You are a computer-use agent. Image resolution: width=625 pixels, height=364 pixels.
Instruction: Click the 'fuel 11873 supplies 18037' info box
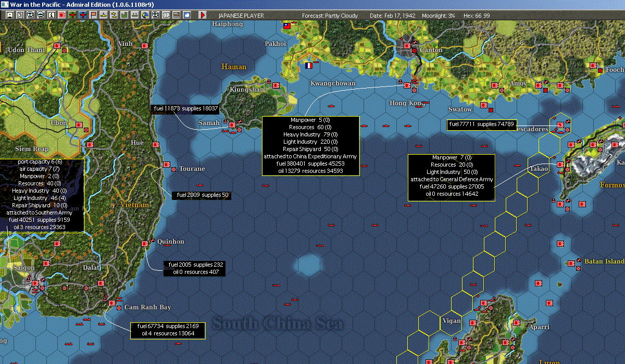pyautogui.click(x=185, y=109)
